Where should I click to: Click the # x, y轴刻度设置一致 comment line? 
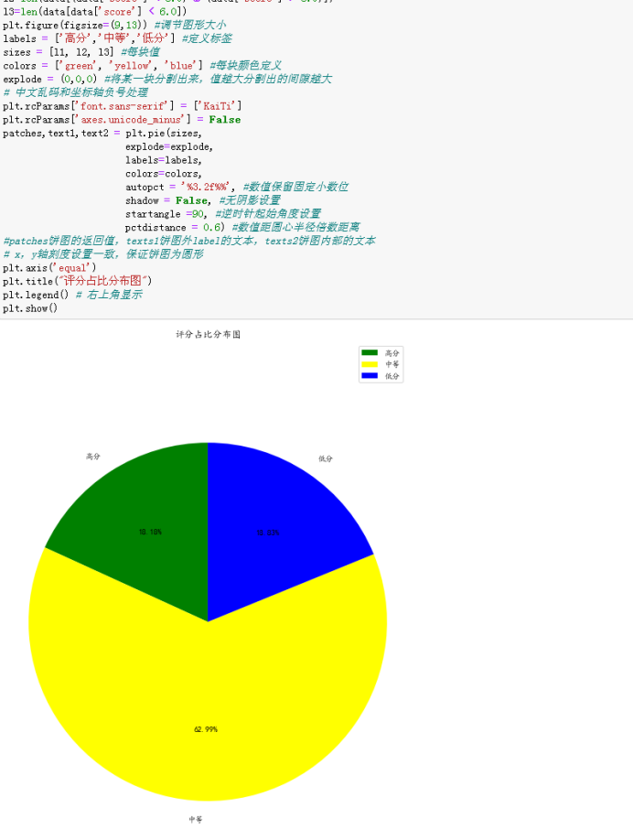[103, 254]
